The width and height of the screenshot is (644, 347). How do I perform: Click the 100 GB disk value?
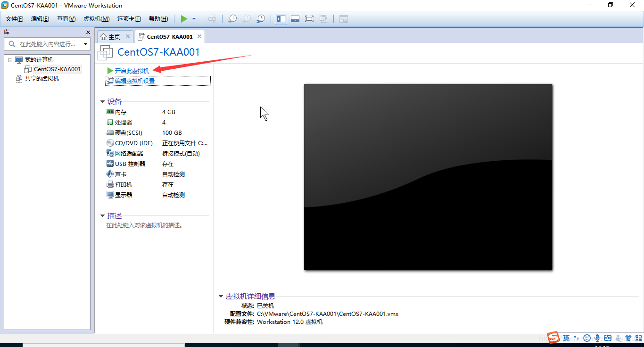[x=172, y=133]
